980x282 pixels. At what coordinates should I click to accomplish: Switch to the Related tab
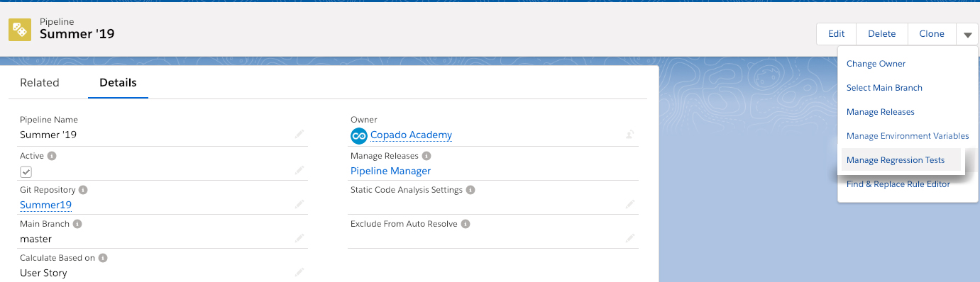(40, 82)
